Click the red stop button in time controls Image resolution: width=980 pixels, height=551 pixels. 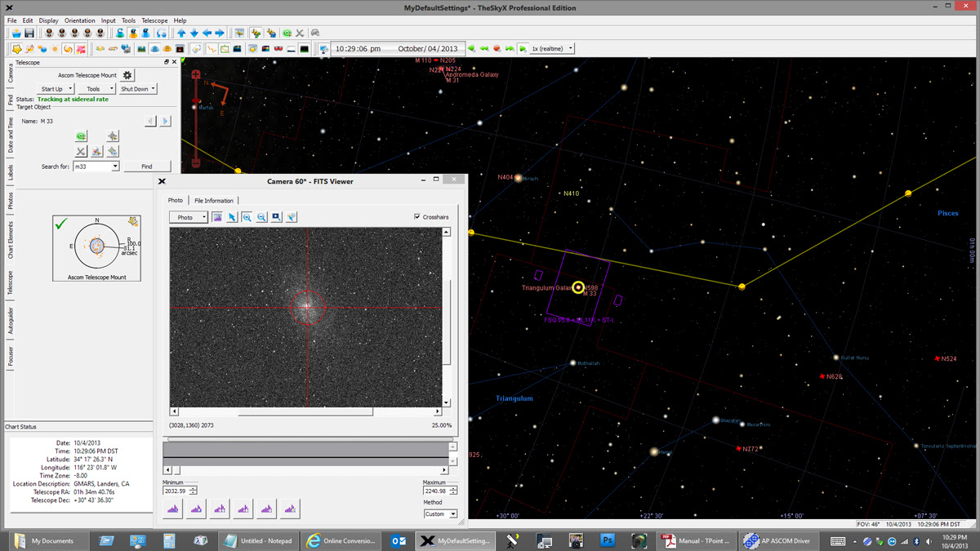click(x=497, y=49)
